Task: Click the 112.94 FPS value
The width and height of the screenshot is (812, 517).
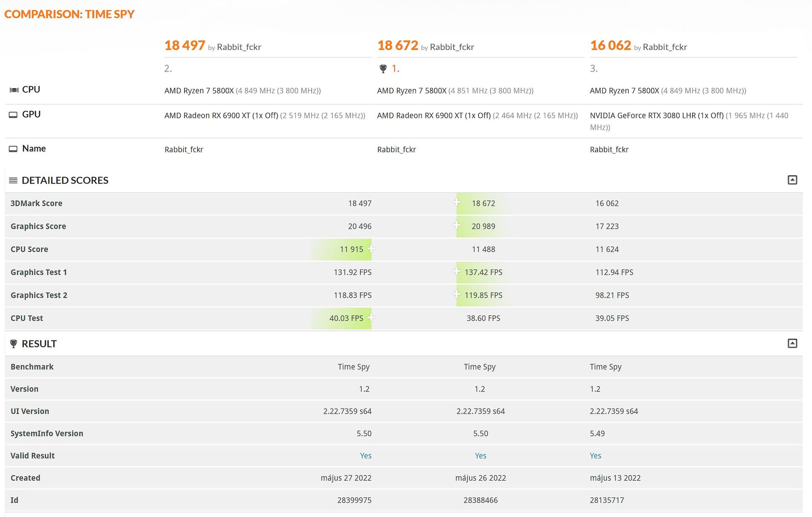Action: click(x=614, y=272)
